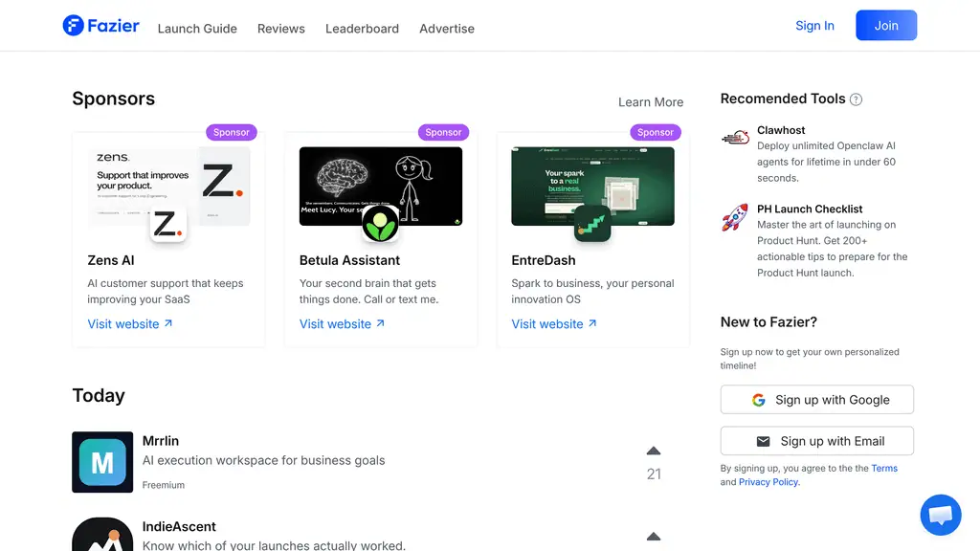The width and height of the screenshot is (980, 551).
Task: Click the Sign In link
Action: coord(814,26)
